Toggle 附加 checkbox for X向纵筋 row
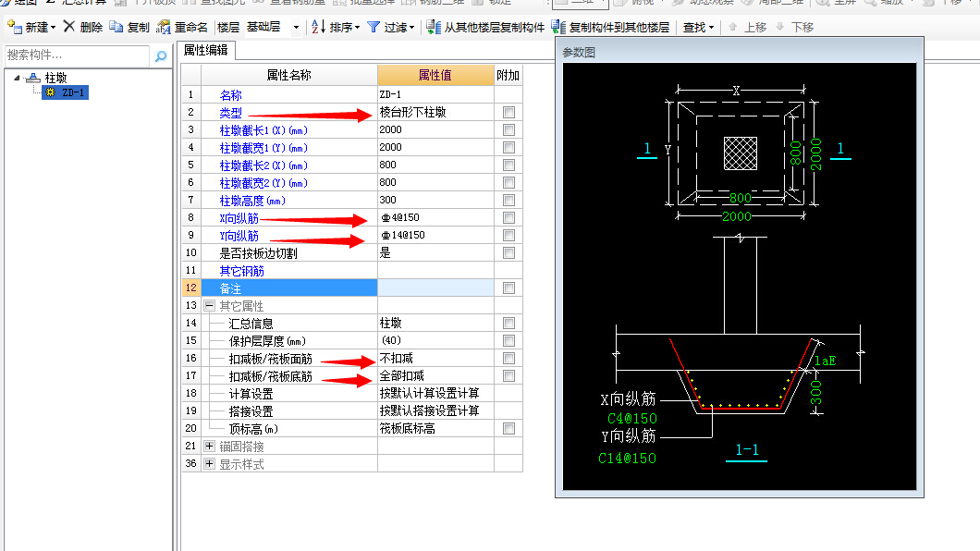980x551 pixels. click(x=508, y=217)
